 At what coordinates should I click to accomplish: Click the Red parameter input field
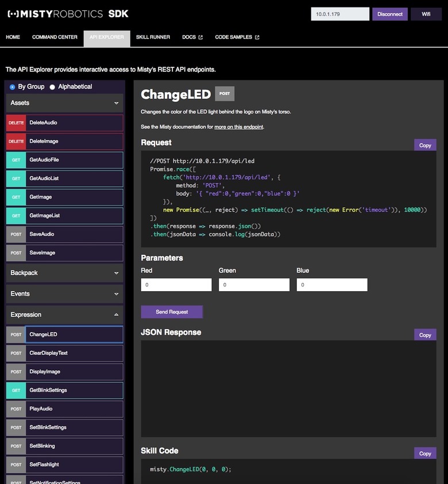click(176, 285)
